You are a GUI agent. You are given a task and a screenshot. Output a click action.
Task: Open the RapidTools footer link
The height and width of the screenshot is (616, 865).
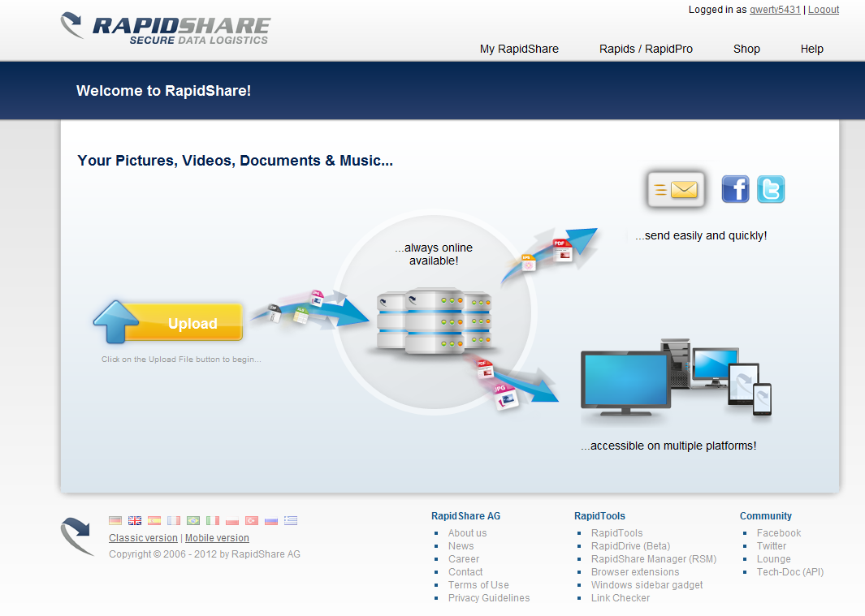click(616, 532)
